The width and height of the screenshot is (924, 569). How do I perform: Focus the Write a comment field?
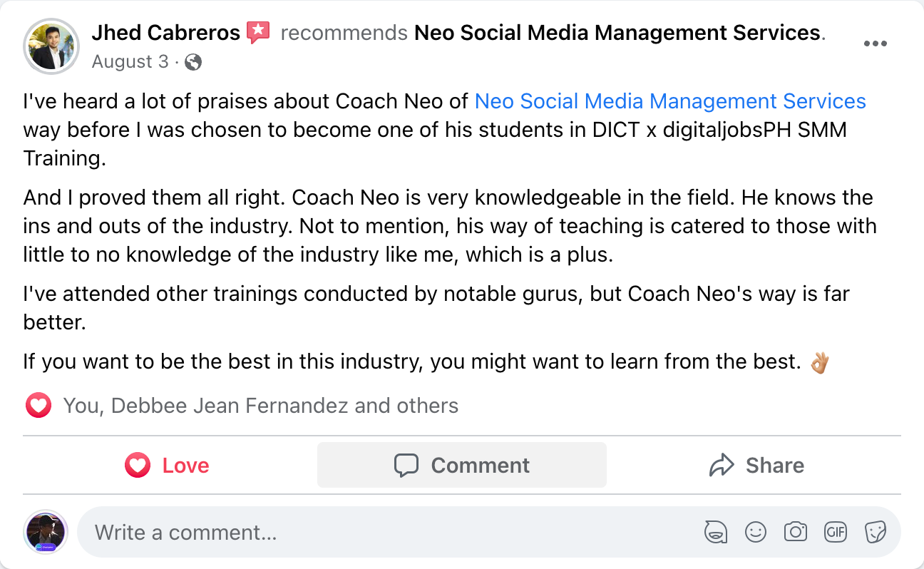pos(385,532)
